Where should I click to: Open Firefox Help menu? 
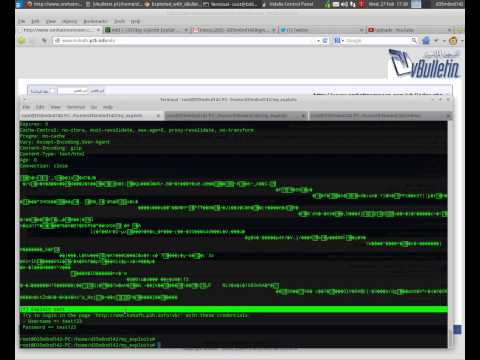[x=135, y=21]
